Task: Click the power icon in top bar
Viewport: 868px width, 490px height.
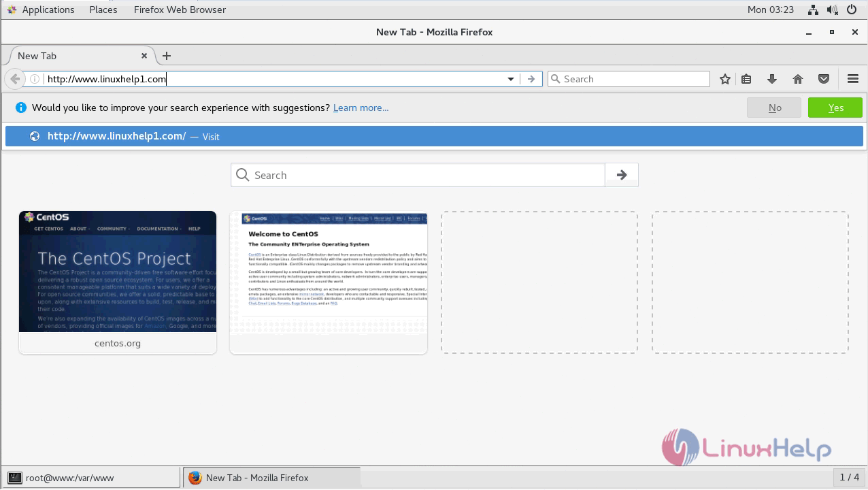Action: pyautogui.click(x=852, y=10)
